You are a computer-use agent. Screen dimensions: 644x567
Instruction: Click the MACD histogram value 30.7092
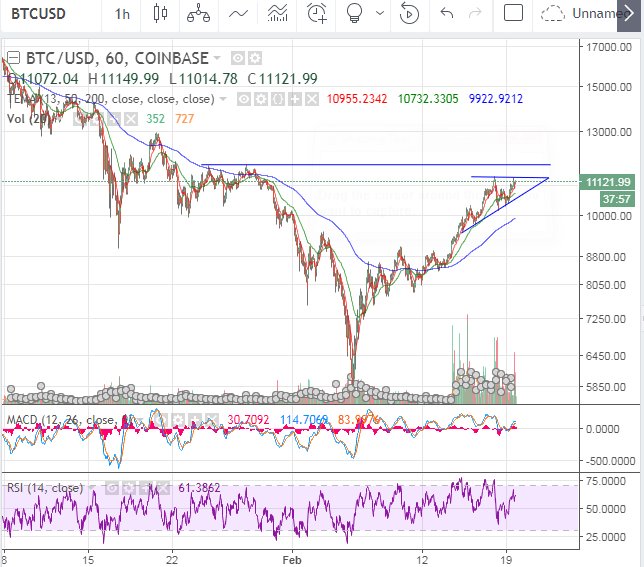(248, 420)
